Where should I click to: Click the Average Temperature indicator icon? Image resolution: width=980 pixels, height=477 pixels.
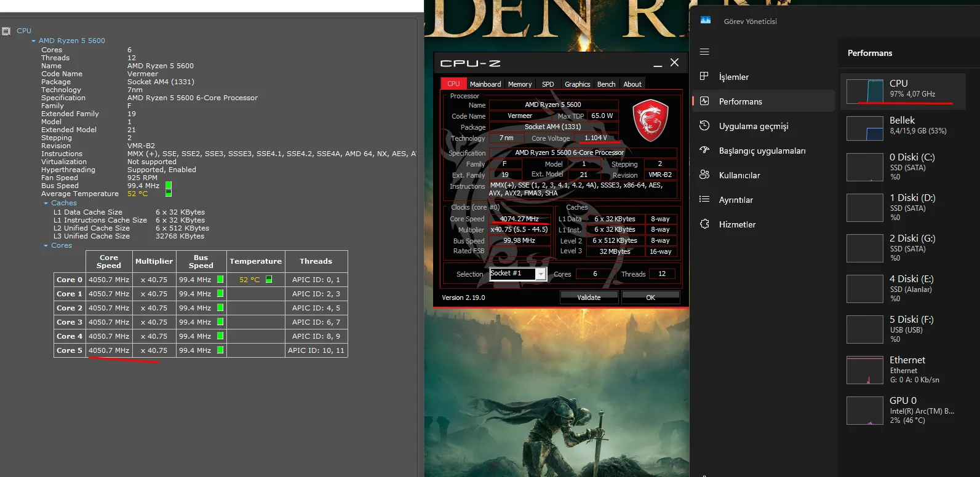169,193
